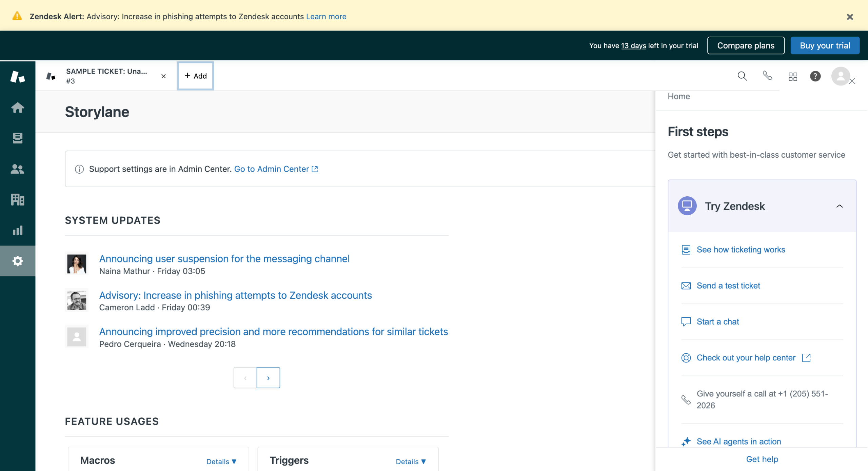Collapse the Try Zendesk section

tap(840, 206)
